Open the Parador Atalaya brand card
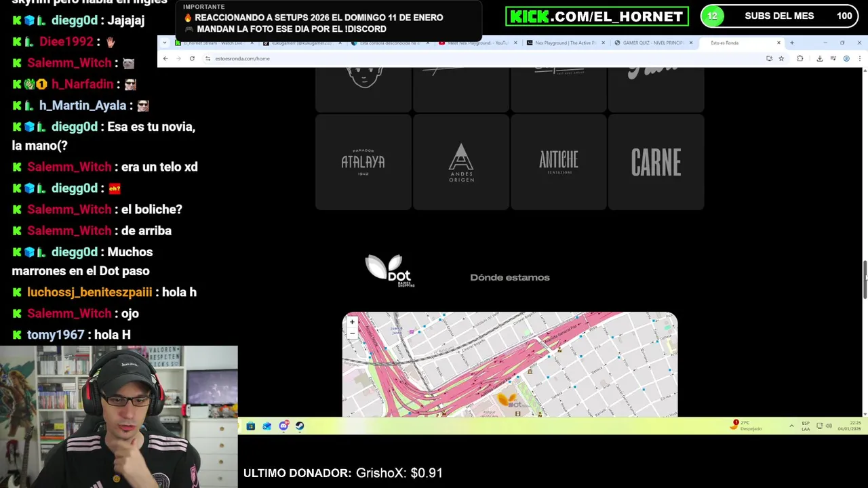This screenshot has height=488, width=868. [x=363, y=162]
